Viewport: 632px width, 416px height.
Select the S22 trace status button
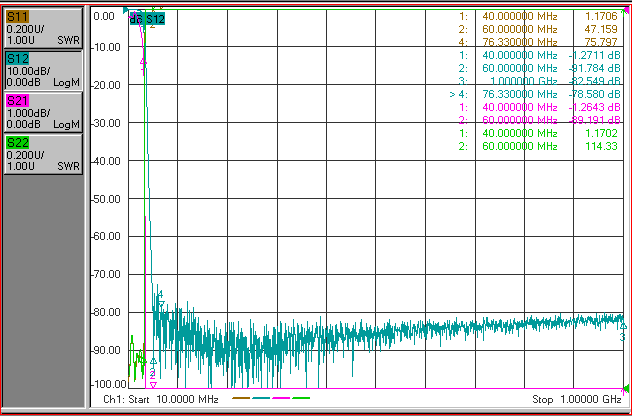44,154
